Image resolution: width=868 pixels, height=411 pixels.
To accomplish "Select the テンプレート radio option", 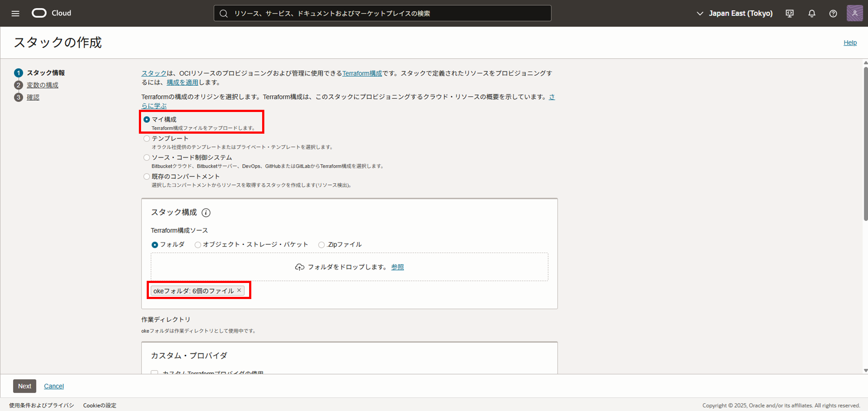I will 147,138.
